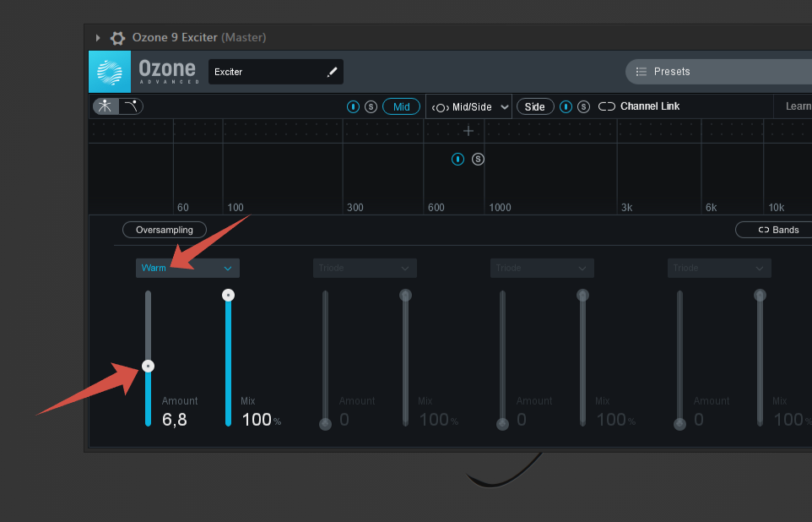
Task: Click the 10k frequency label
Action: click(777, 207)
